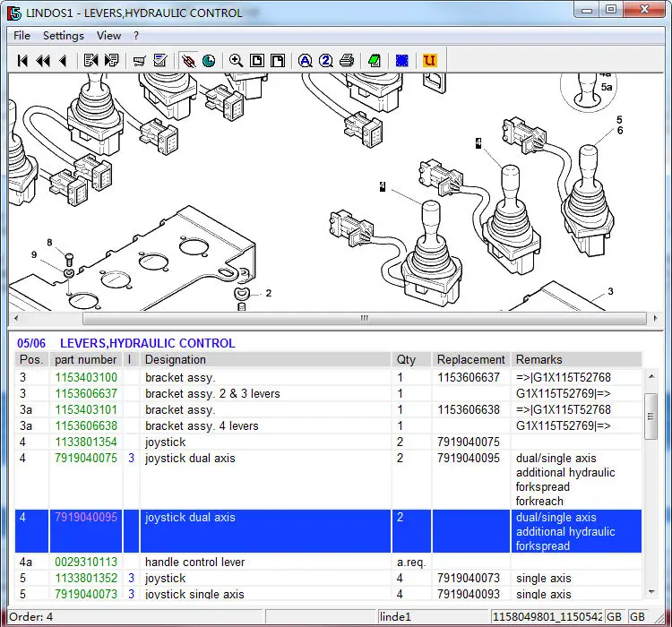The height and width of the screenshot is (627, 672).
Task: Click info marker '3' on 7919040075 row
Action: click(131, 458)
